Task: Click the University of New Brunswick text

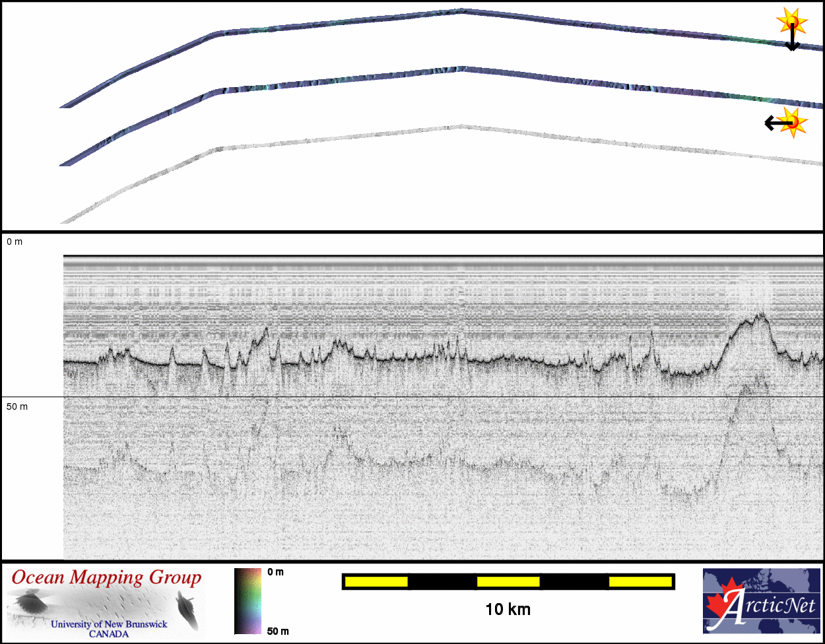Action: (x=109, y=624)
